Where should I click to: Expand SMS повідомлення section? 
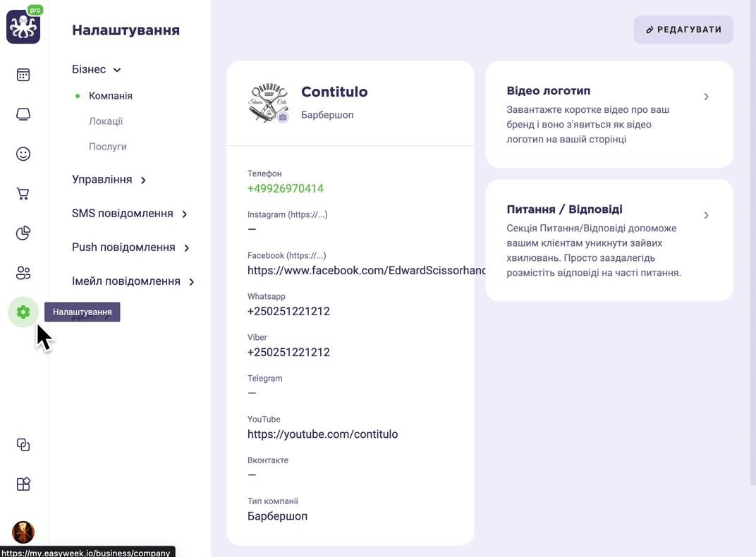pos(130,214)
